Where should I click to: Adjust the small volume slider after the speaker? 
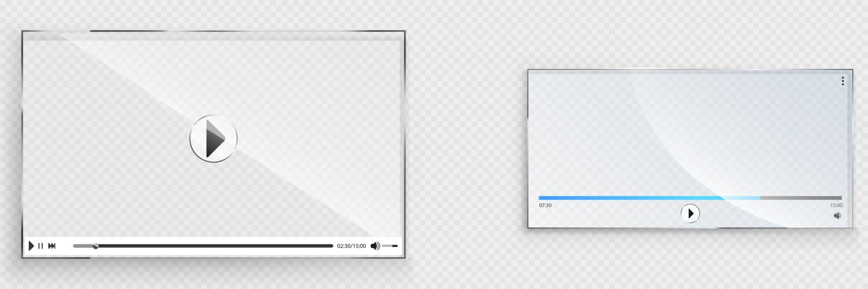point(390,246)
